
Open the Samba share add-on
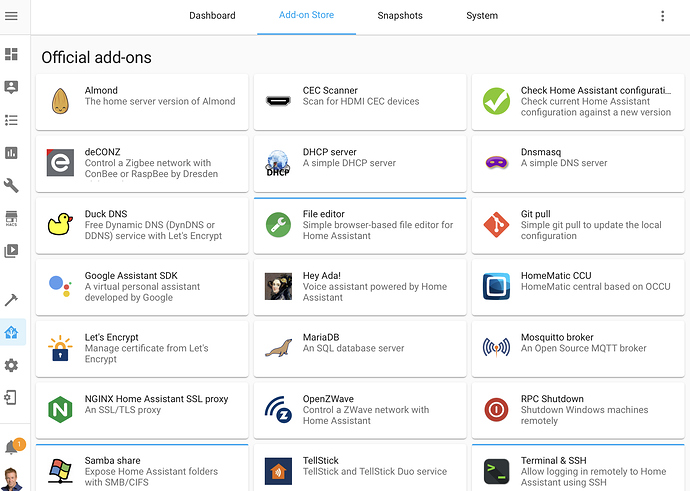[x=142, y=468]
